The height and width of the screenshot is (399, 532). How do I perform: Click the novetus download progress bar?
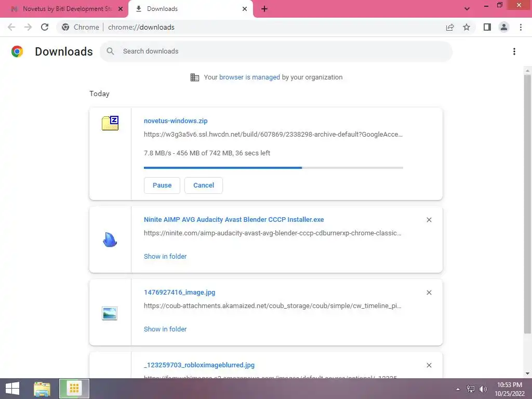click(273, 168)
